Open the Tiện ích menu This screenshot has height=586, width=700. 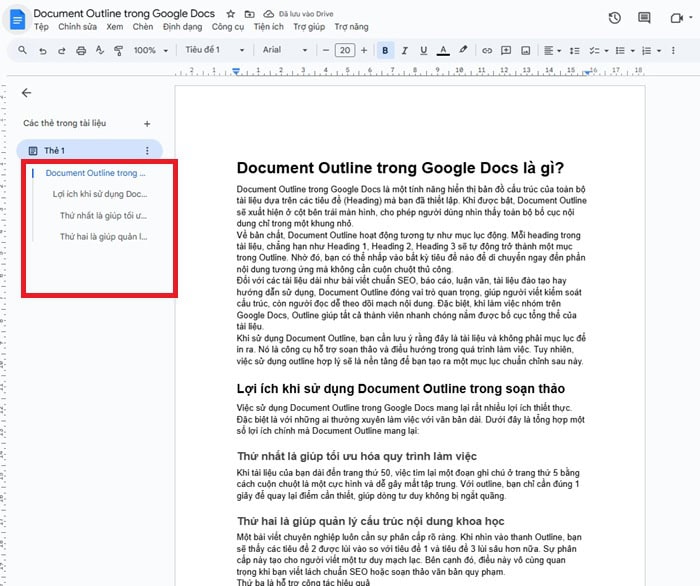click(268, 27)
